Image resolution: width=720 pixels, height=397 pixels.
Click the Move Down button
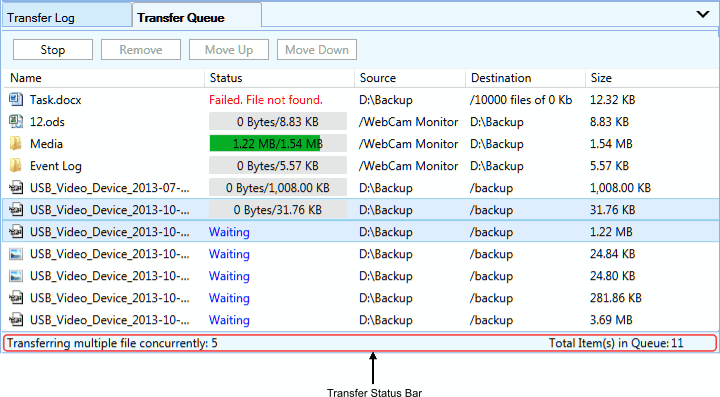tap(317, 50)
